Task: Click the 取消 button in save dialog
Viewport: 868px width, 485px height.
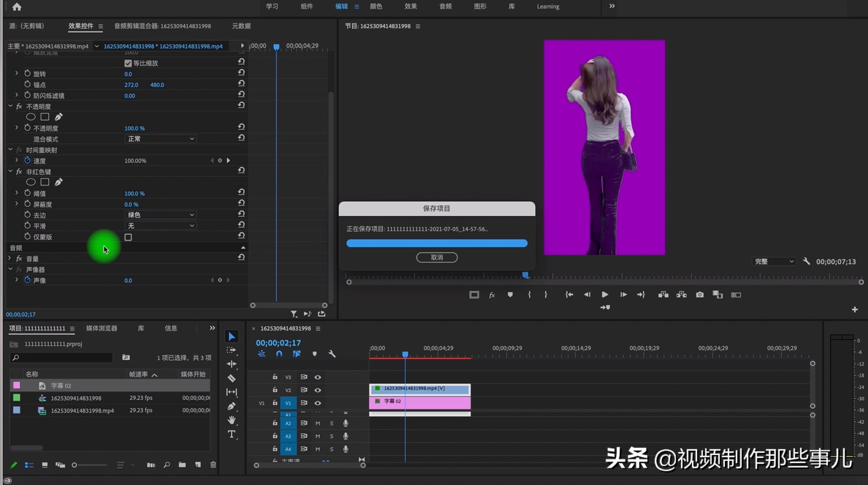Action: click(x=437, y=257)
